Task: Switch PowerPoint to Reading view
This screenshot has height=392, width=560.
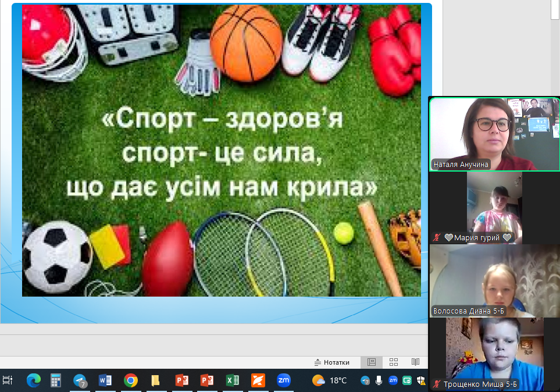Action: point(415,362)
